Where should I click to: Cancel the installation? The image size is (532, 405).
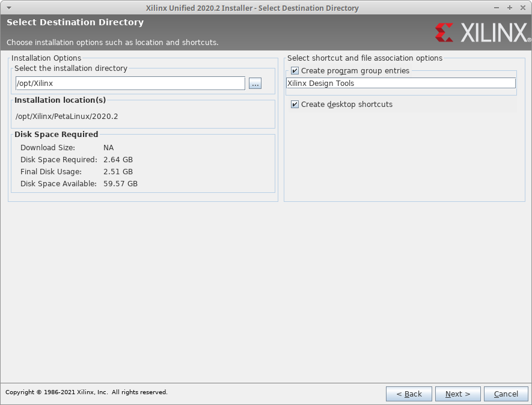pyautogui.click(x=506, y=394)
